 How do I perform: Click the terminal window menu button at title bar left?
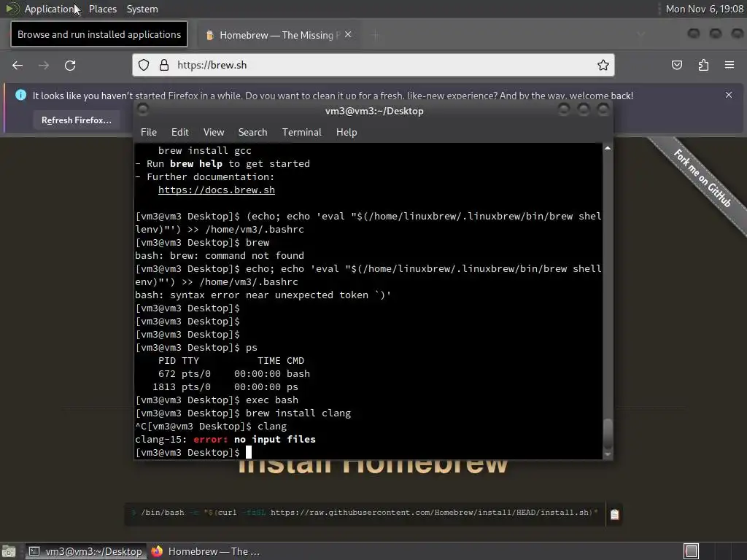(x=142, y=110)
